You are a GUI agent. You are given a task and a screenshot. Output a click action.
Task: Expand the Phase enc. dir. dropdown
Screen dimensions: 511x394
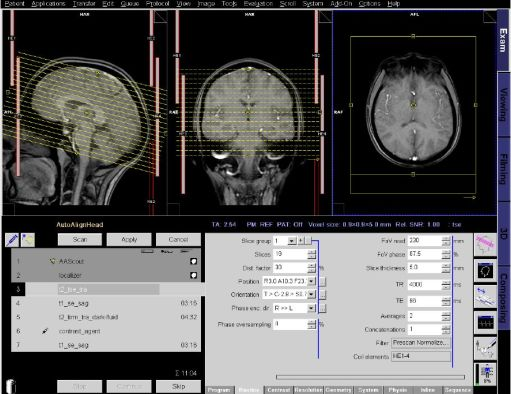coord(311,308)
